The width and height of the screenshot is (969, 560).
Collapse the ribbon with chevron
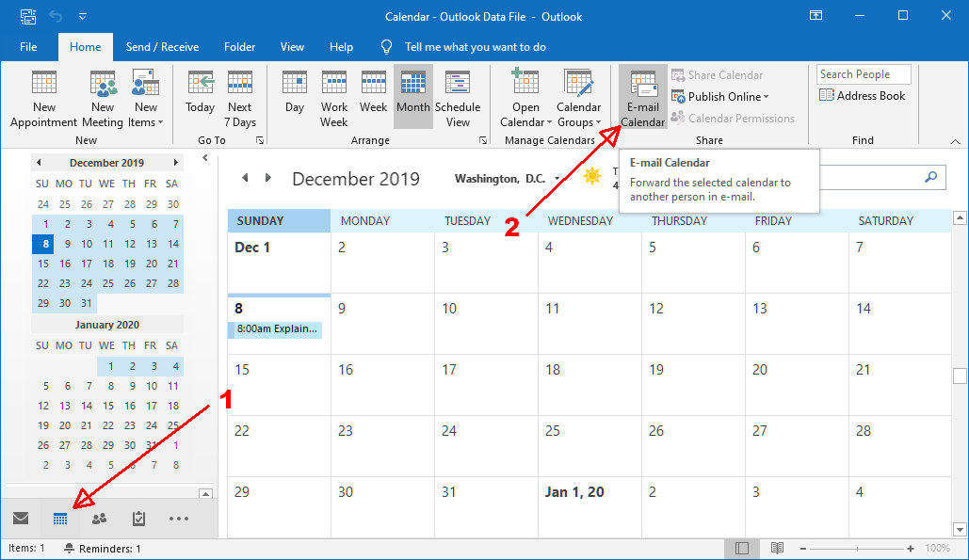click(x=955, y=141)
